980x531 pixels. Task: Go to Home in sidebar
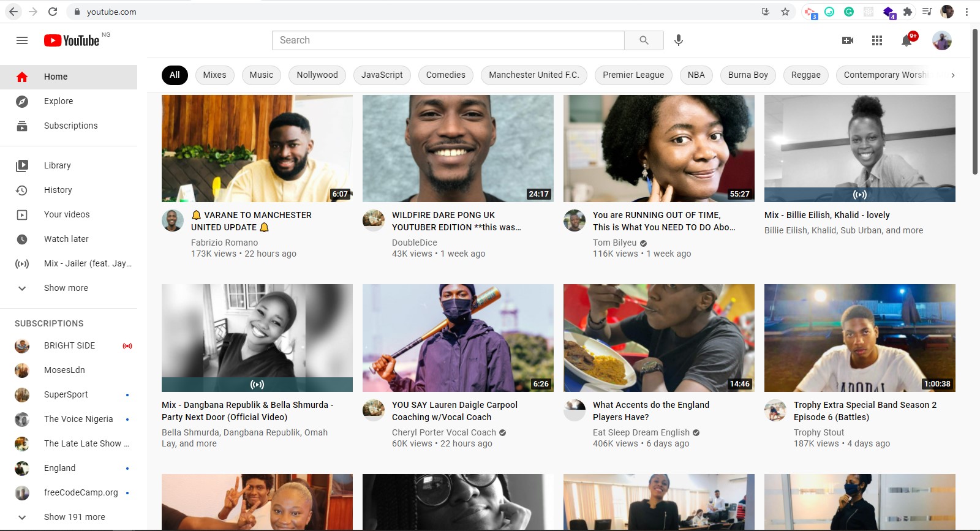[x=69, y=77]
